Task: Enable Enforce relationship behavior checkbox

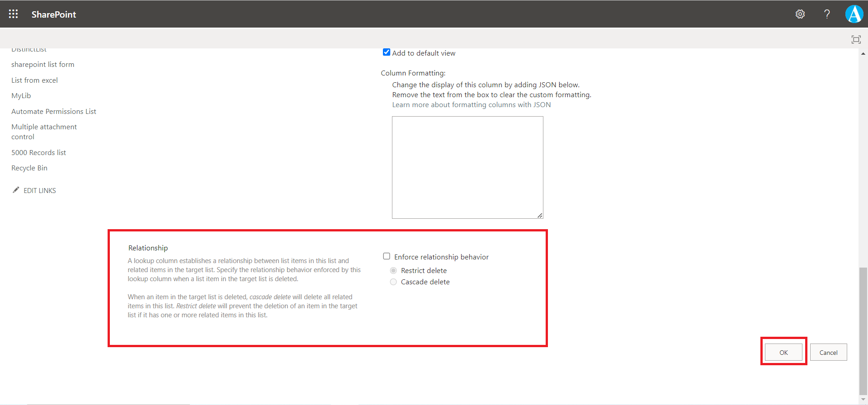Action: click(387, 256)
